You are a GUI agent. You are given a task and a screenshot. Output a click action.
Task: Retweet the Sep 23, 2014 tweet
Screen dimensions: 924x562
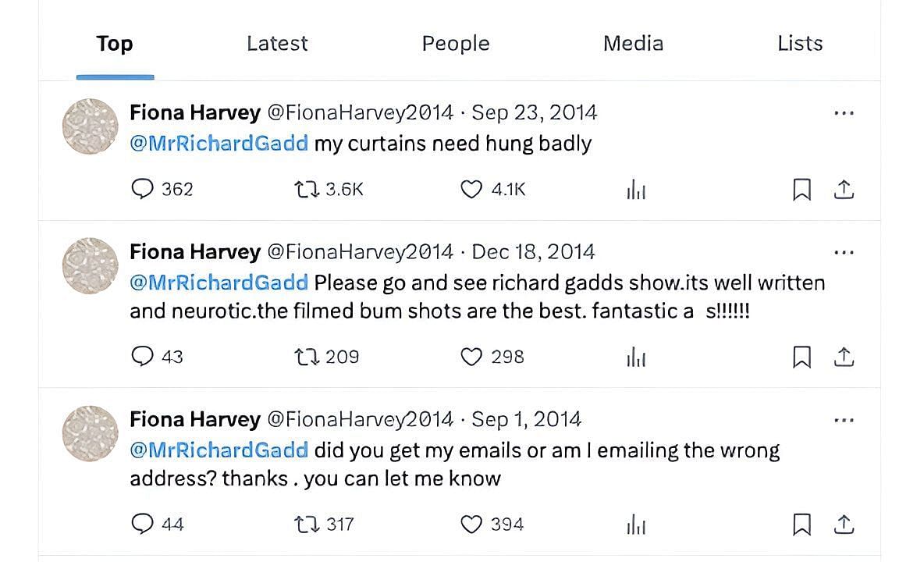(307, 189)
